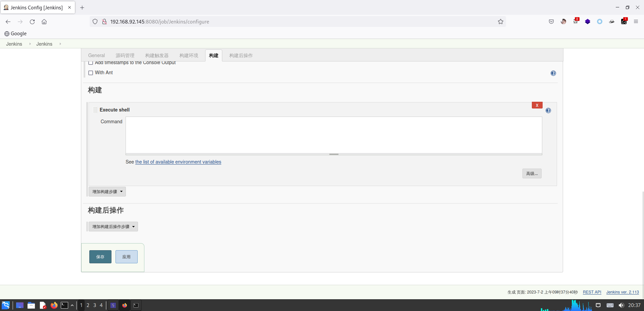
Task: Delete the Execute shell build step
Action: pos(537,105)
